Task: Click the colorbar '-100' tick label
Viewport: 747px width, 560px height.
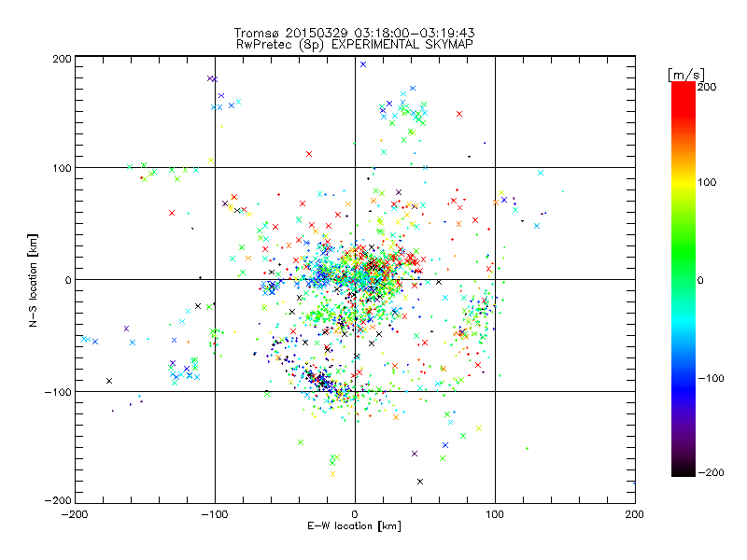Action: click(711, 379)
